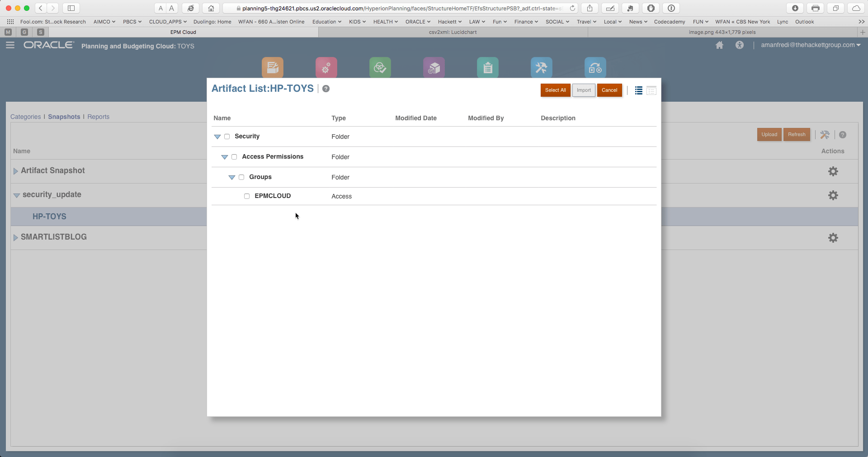868x457 pixels.
Task: Open the PBCS bookmarks folder
Action: pos(132,22)
